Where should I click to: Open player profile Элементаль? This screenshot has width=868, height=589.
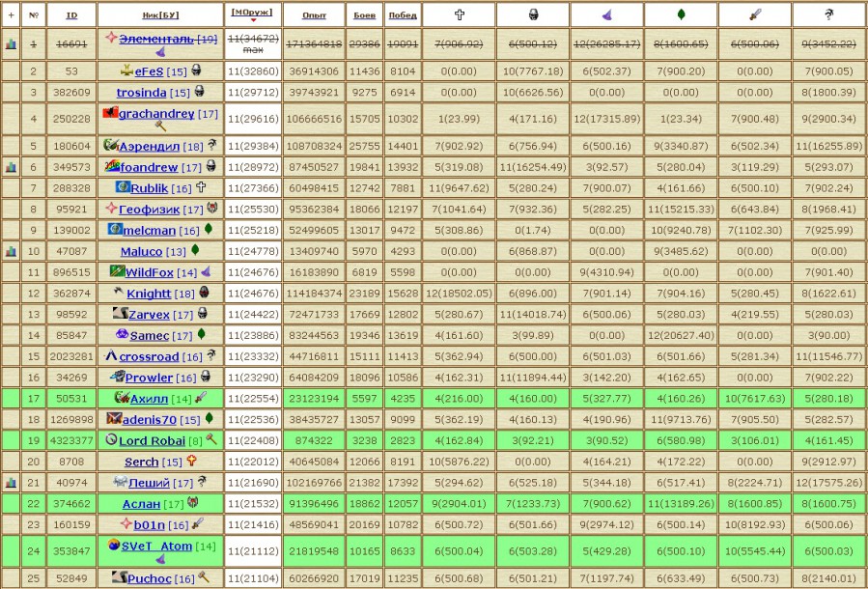pos(156,40)
